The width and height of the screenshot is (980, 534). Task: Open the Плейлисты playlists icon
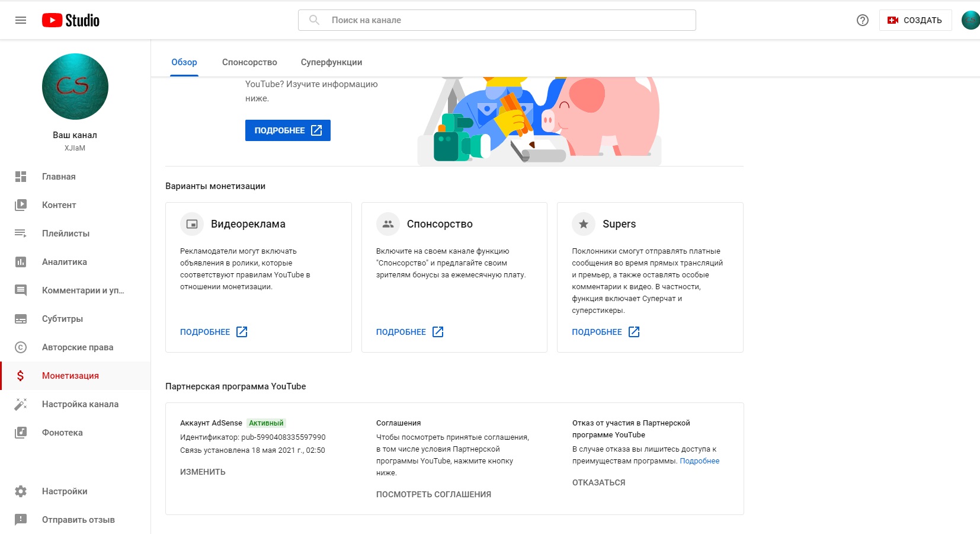pos(21,234)
